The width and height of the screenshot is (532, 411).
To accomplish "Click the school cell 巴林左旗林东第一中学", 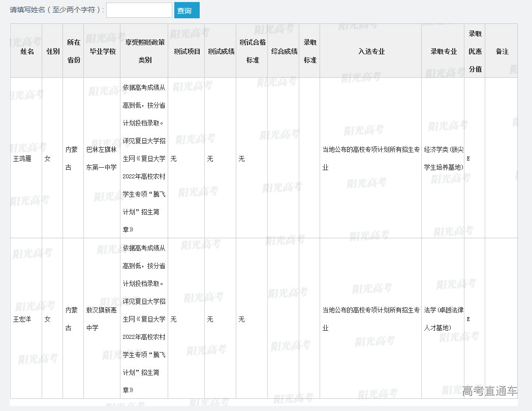I will click(102, 159).
